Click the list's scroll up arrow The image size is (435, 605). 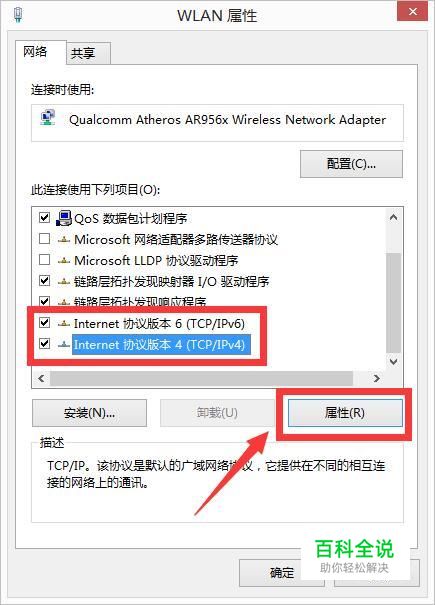393,217
